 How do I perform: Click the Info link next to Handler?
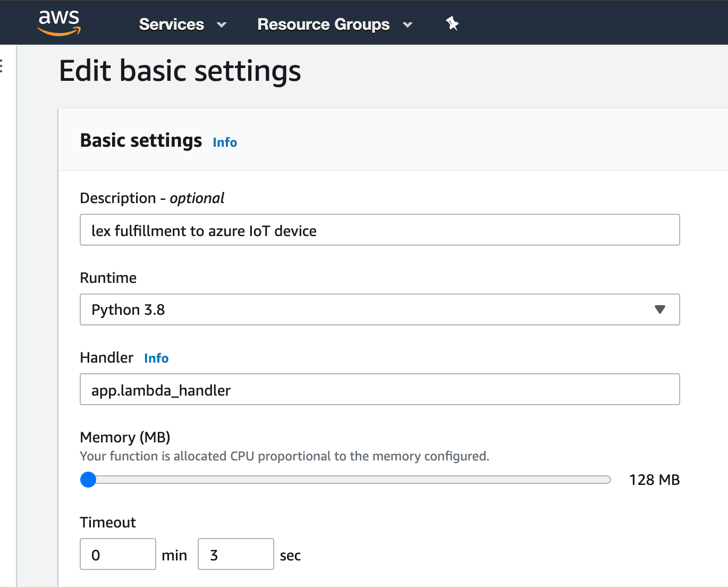(156, 358)
